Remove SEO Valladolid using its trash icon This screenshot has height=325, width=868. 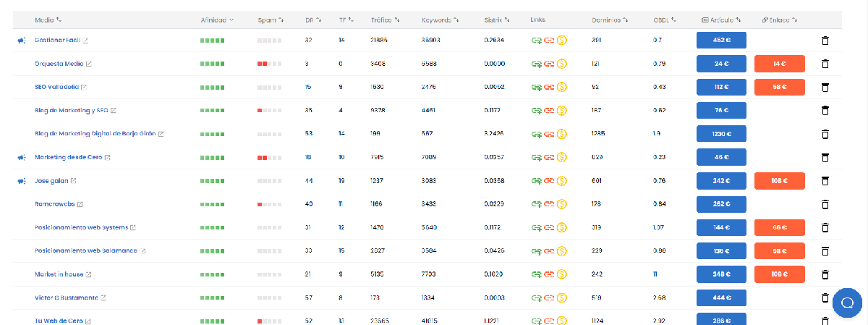tap(825, 88)
